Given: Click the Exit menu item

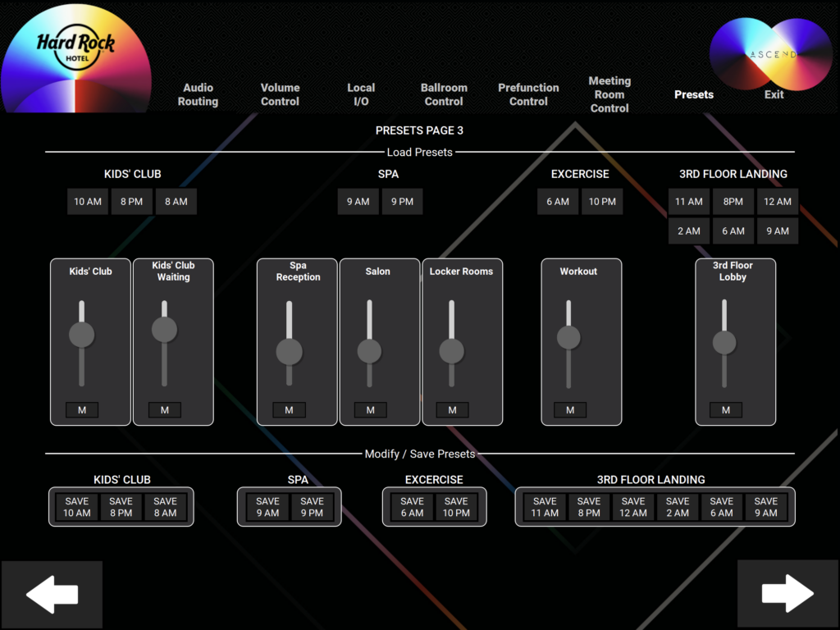Looking at the screenshot, I should 774,94.
